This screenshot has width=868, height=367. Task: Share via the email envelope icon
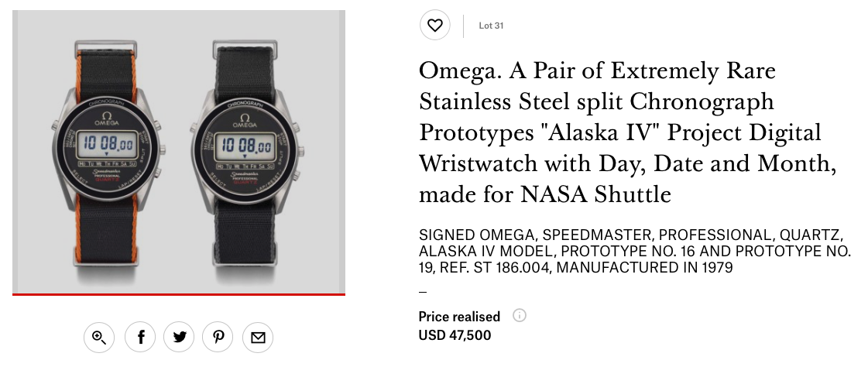258,337
